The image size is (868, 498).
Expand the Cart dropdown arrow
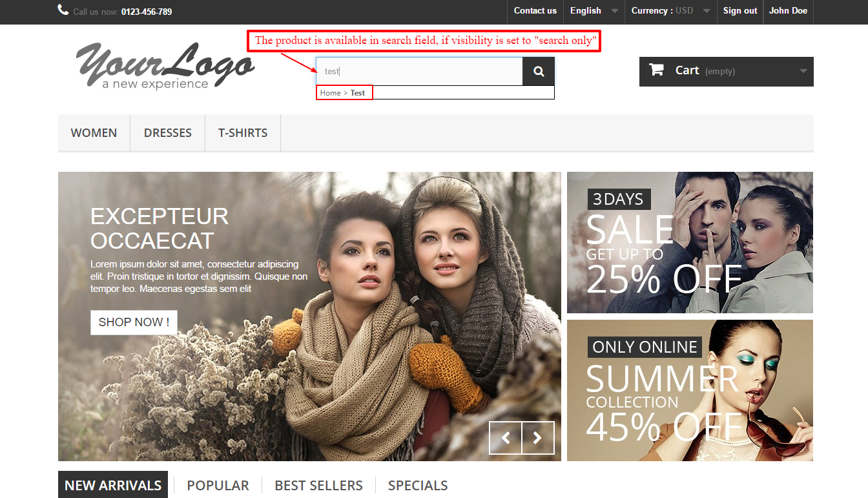[x=803, y=71]
